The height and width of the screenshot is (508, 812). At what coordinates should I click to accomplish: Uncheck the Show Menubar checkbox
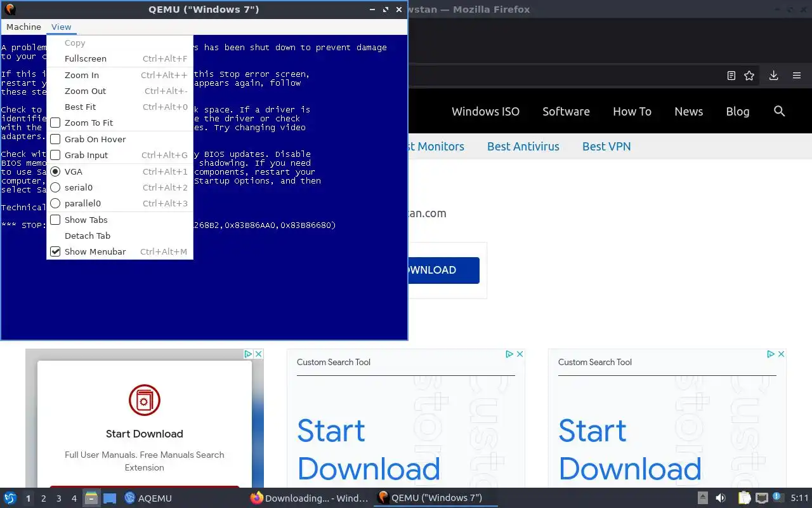tap(55, 251)
